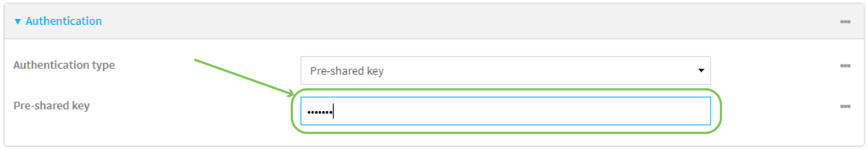Click the empty gray Authentication header bar
Image resolution: width=868 pixels, height=150 pixels.
click(438, 21)
